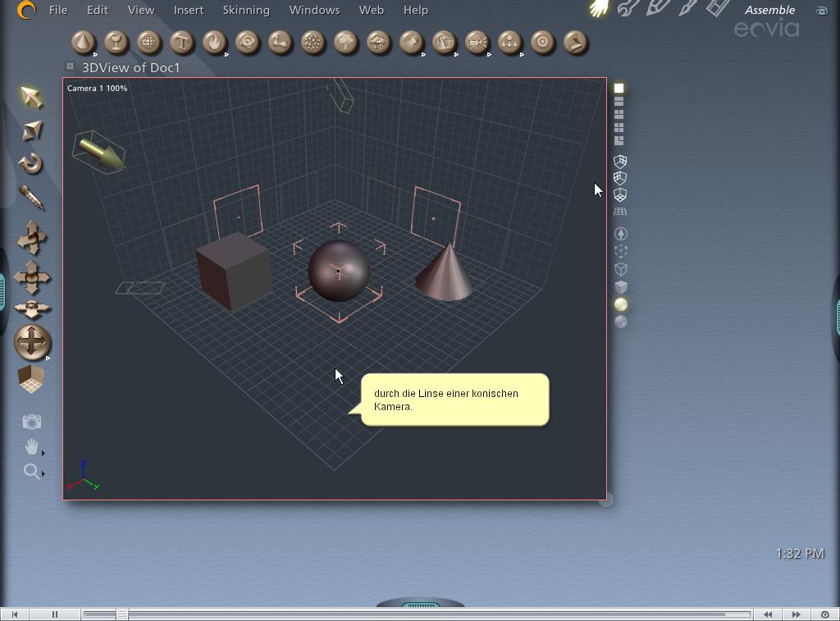Set wireframe cube display mode
Image resolution: width=840 pixels, height=621 pixels.
621,269
